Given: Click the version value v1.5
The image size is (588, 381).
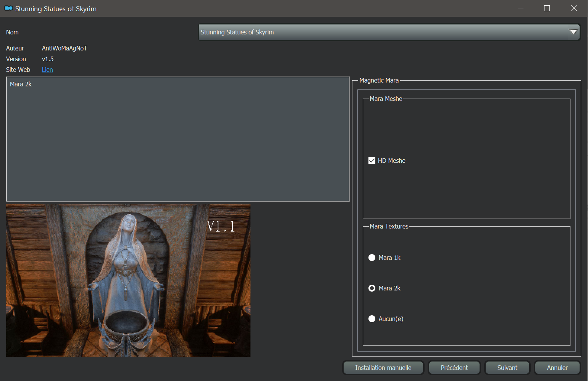Looking at the screenshot, I should pos(48,59).
